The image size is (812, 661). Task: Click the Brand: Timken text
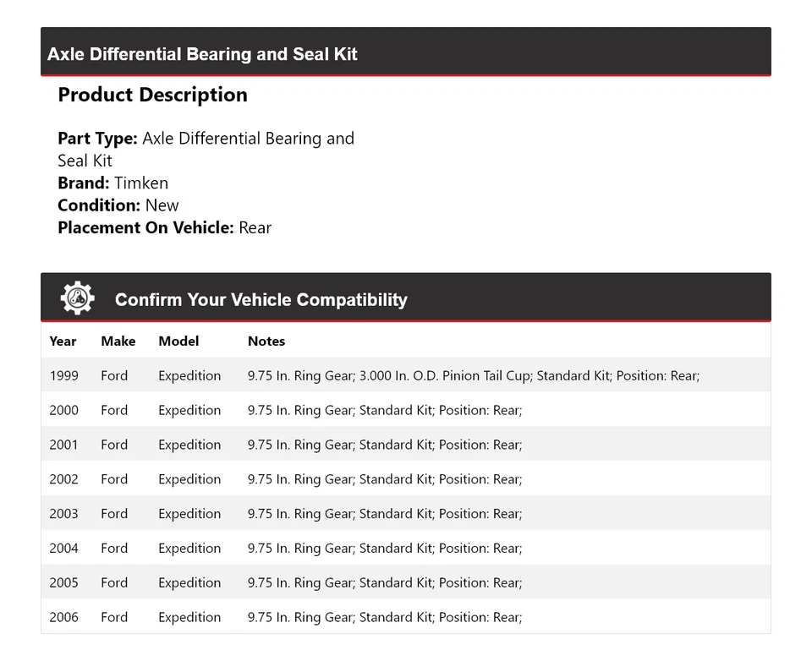pos(112,183)
